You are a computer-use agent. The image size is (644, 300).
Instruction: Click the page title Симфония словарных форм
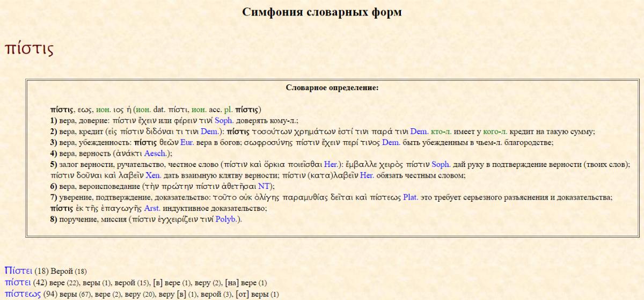tap(321, 12)
